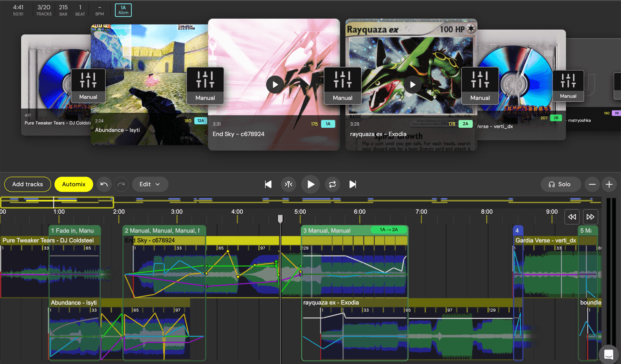Open the 1A Abm key selector
Viewport: 621px width, 364px height.
pyautogui.click(x=123, y=10)
